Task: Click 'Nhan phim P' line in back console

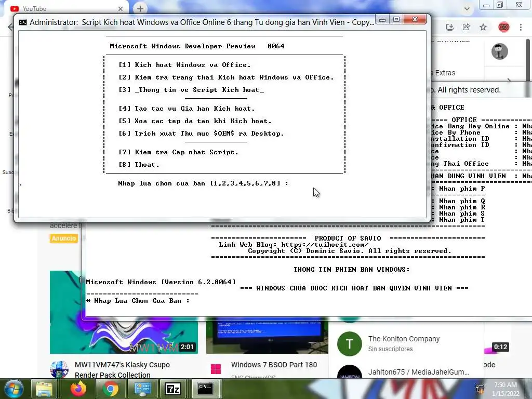Action: click(x=461, y=189)
